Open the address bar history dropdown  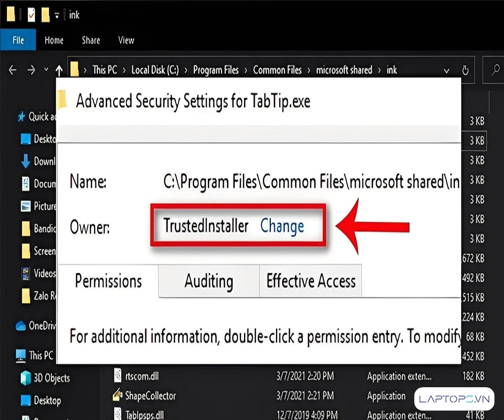tap(446, 71)
